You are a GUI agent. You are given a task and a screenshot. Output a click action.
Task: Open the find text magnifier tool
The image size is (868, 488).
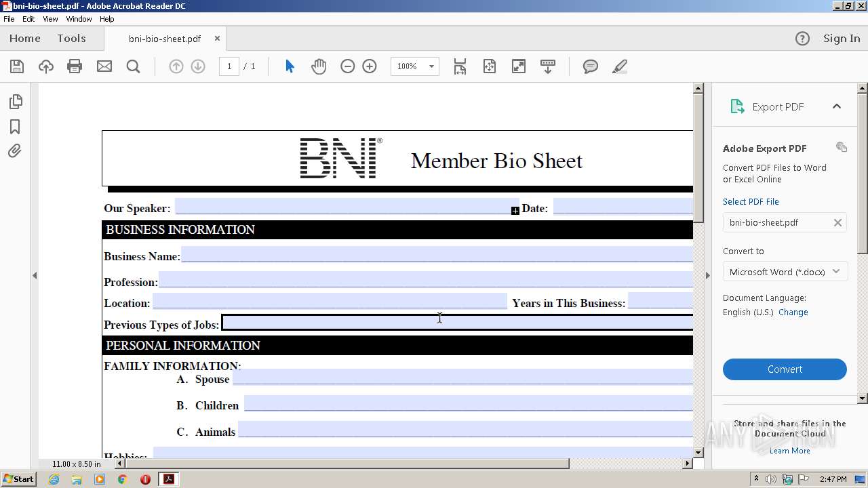[133, 66]
